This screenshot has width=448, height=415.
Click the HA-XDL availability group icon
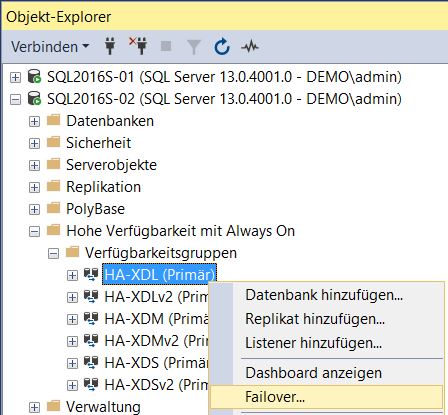91,274
